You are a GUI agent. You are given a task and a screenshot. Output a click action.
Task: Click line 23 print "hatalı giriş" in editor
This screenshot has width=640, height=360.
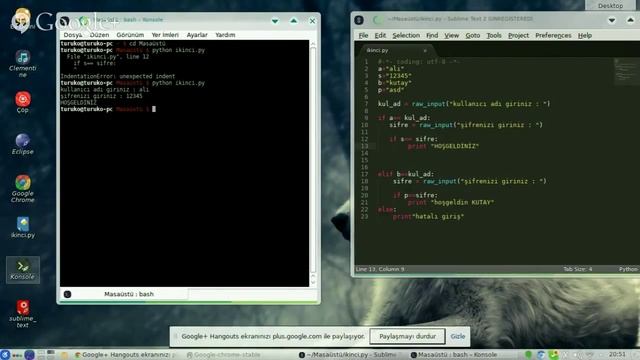(428, 217)
